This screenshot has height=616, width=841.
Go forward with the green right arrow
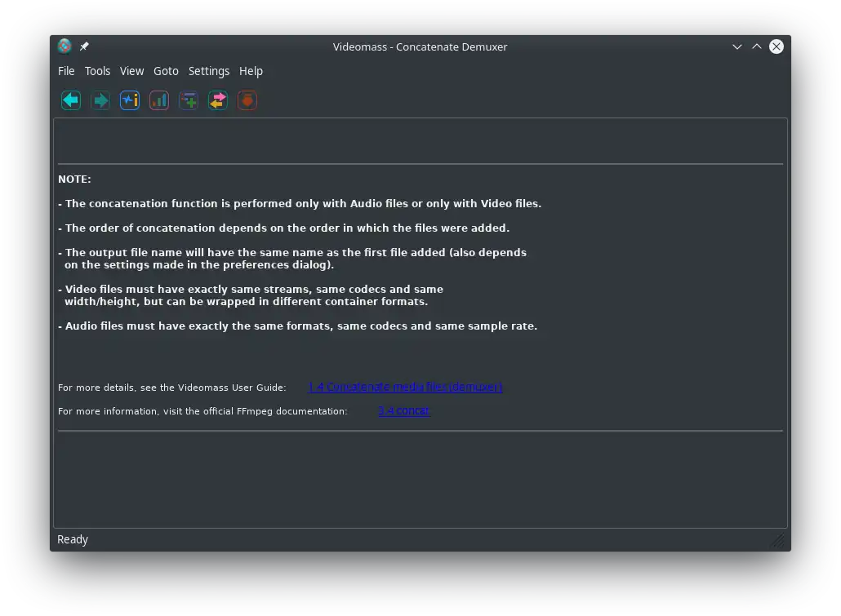point(100,100)
